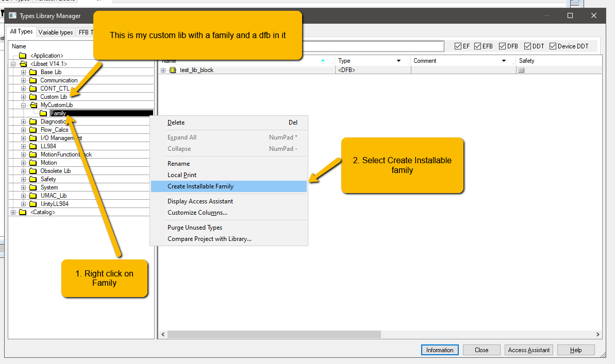The width and height of the screenshot is (615, 364).
Task: Click the Information button
Action: pos(440,350)
